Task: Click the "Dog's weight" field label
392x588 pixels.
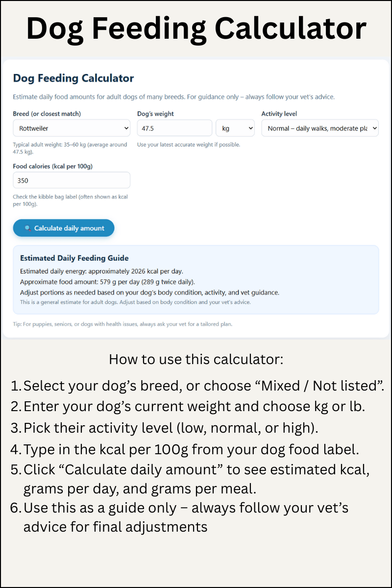Action: click(155, 114)
